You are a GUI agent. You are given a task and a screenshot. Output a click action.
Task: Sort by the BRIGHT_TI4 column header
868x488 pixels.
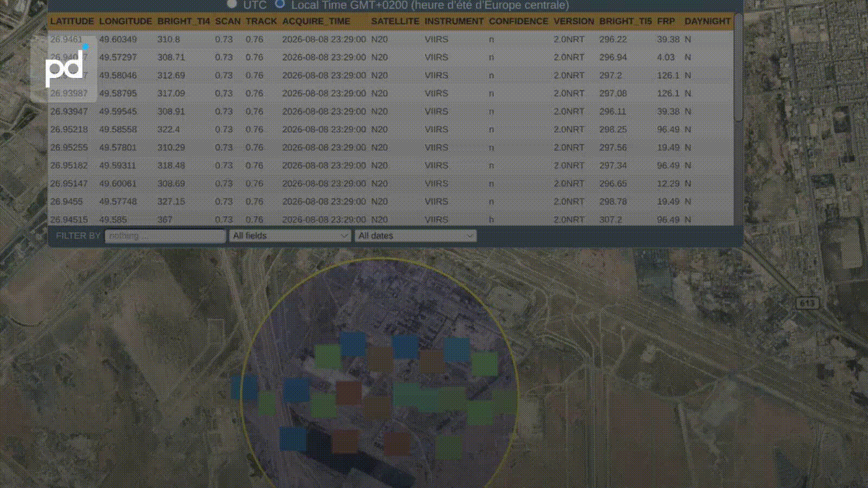point(183,21)
